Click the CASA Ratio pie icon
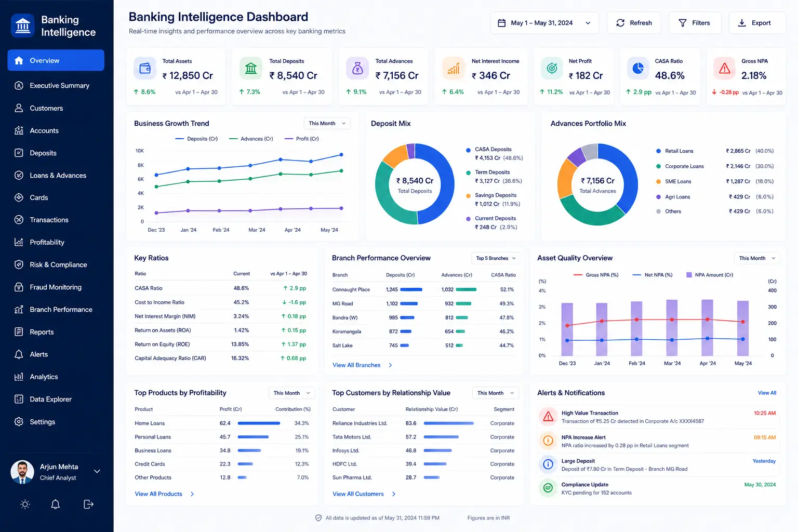The image size is (798, 532). [638, 68]
